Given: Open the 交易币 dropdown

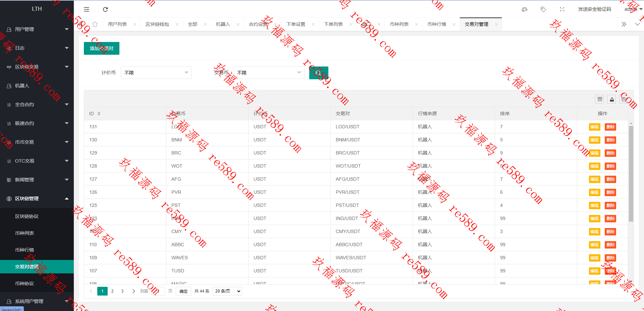Looking at the screenshot, I should tap(269, 73).
